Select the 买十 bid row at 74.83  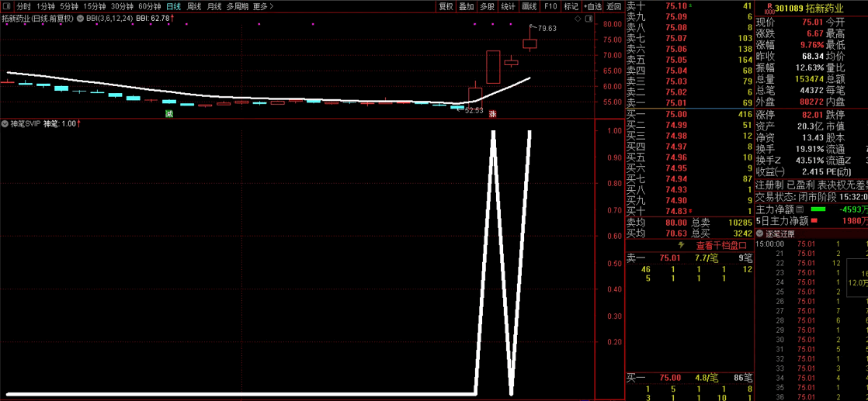pyautogui.click(x=689, y=211)
